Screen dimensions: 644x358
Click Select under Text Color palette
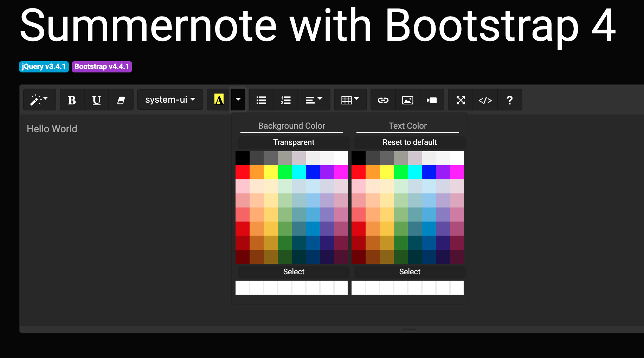410,272
